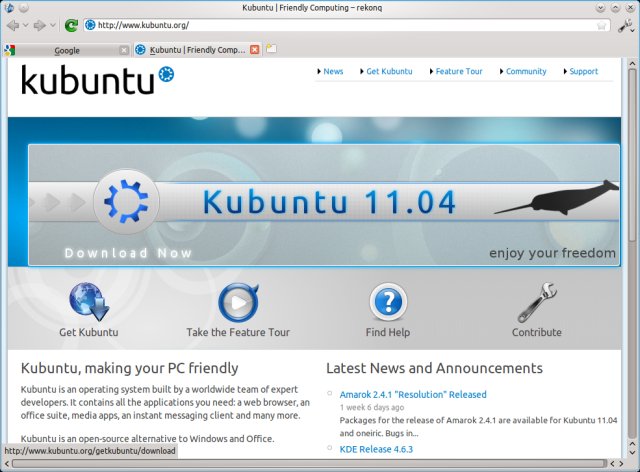Click the Contribute label
The height and width of the screenshot is (472, 640).
pos(537,332)
